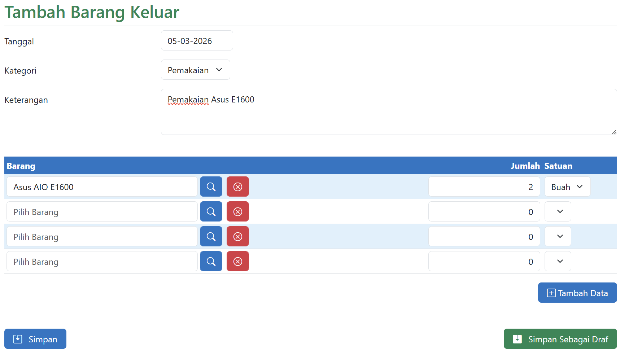Delete the second Barang row
Viewport: 620px width, 364px height.
tap(238, 211)
